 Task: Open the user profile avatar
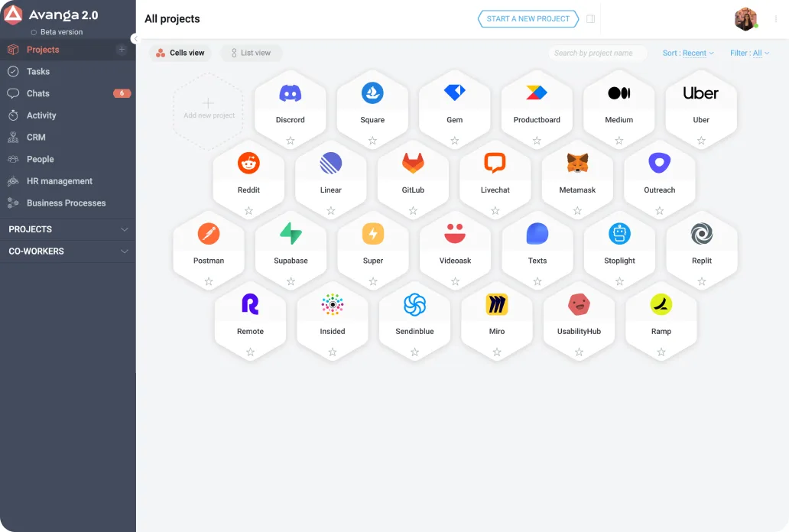click(745, 19)
